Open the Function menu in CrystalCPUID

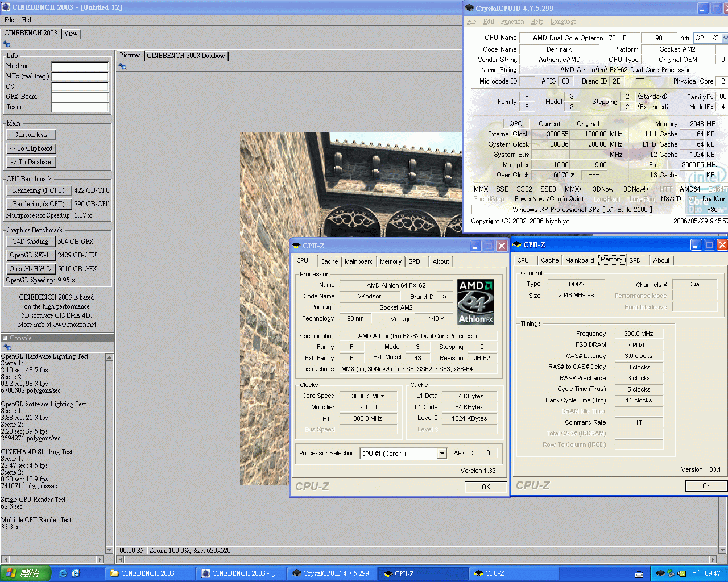click(512, 22)
